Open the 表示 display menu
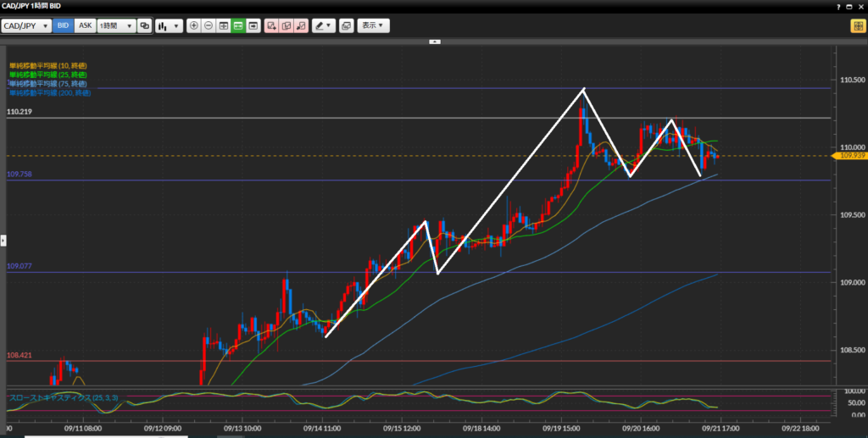The width and height of the screenshot is (868, 438). [x=373, y=25]
